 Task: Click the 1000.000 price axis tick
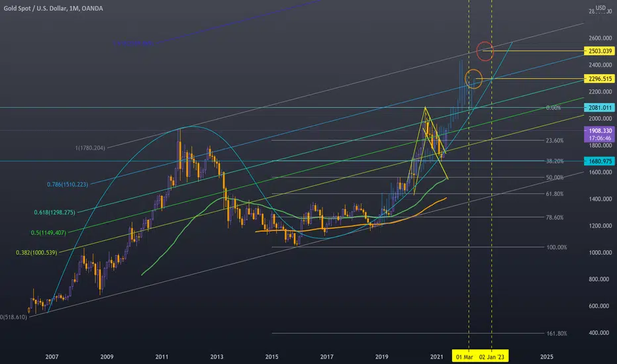tap(600, 253)
